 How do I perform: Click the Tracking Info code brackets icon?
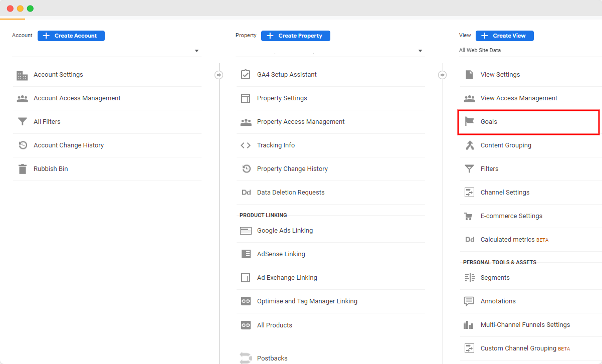(x=246, y=145)
